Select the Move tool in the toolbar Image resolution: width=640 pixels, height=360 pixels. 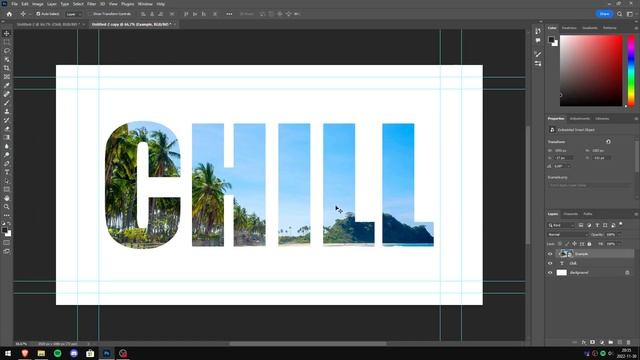7,33
